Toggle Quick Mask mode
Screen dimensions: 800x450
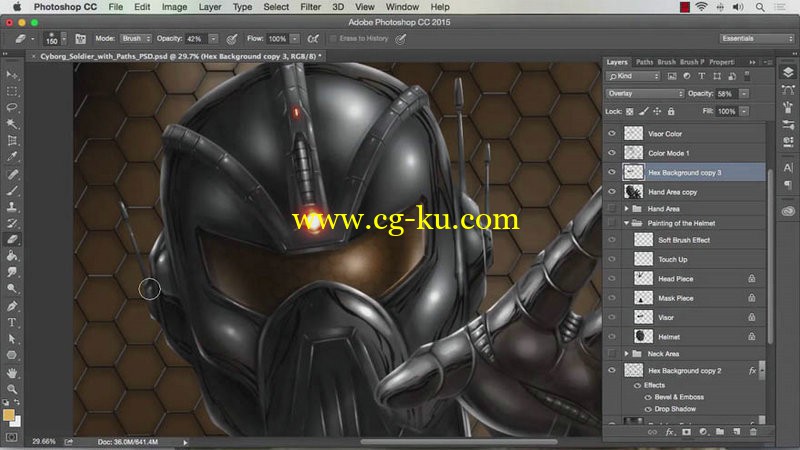coord(11,437)
